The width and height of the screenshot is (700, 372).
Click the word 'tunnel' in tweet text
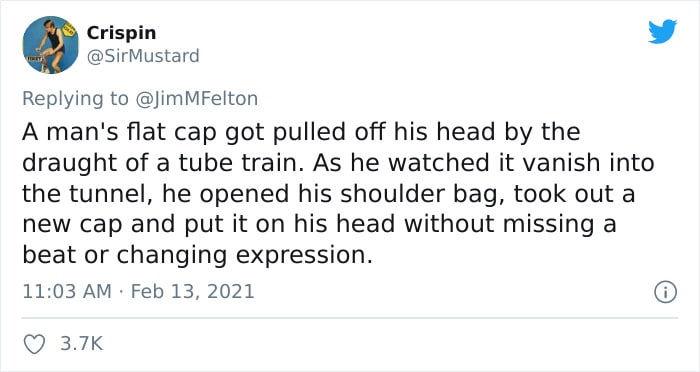pyautogui.click(x=112, y=194)
